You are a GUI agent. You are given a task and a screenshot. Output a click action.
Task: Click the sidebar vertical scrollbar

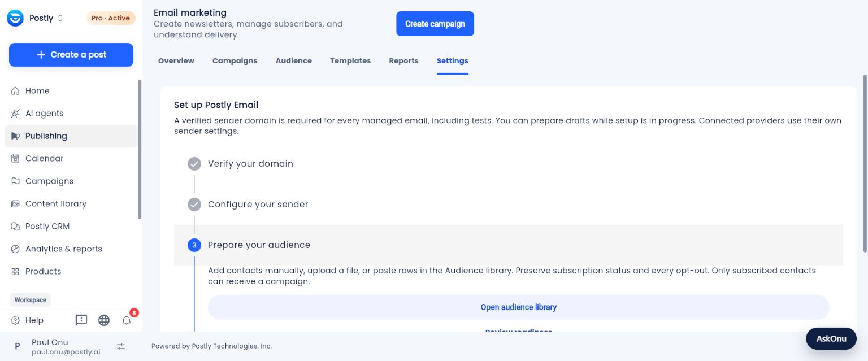pos(140,149)
